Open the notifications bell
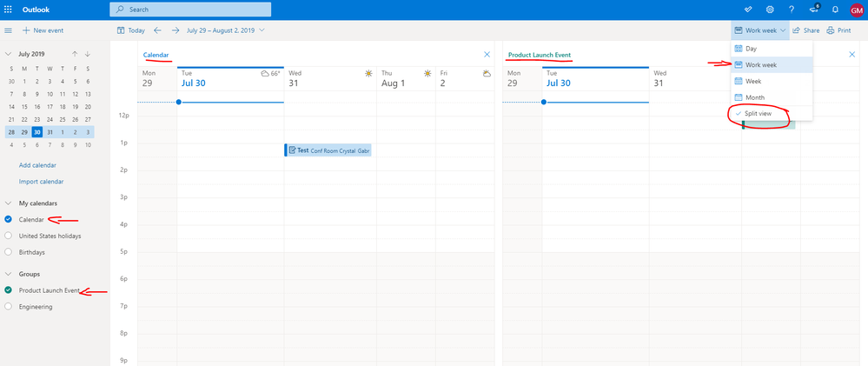The image size is (868, 366). click(x=835, y=10)
